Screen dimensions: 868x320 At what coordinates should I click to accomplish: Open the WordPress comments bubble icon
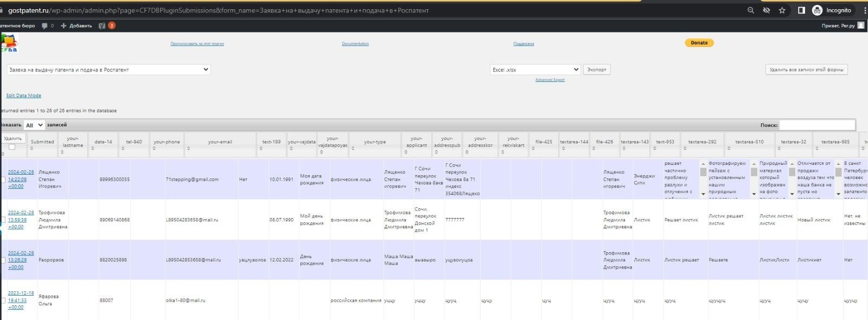45,25
